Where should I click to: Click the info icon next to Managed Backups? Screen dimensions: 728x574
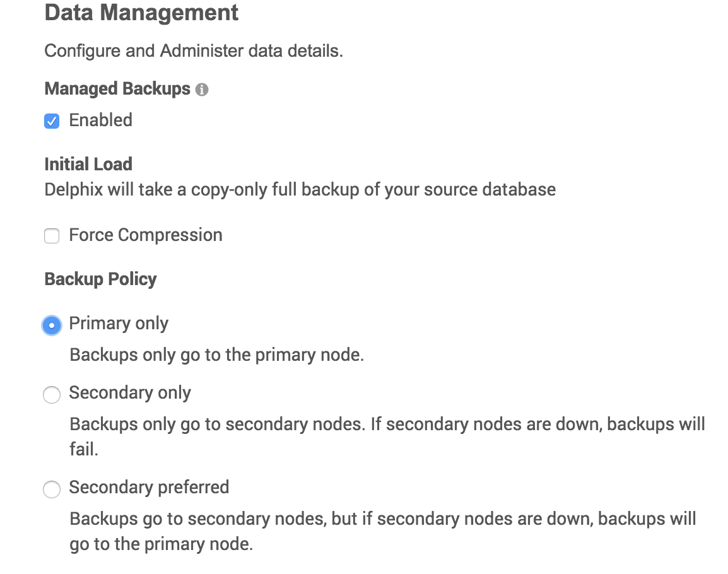point(202,89)
